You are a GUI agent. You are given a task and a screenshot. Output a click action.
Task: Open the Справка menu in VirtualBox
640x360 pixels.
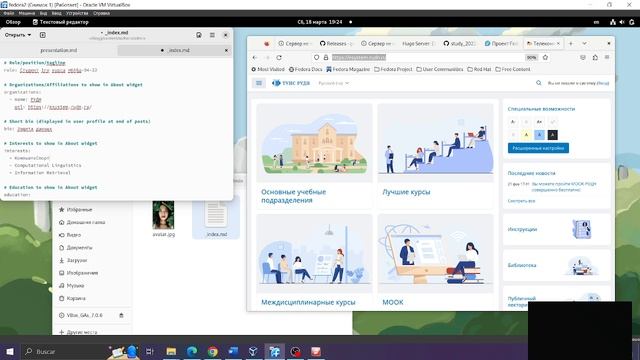pos(101,13)
